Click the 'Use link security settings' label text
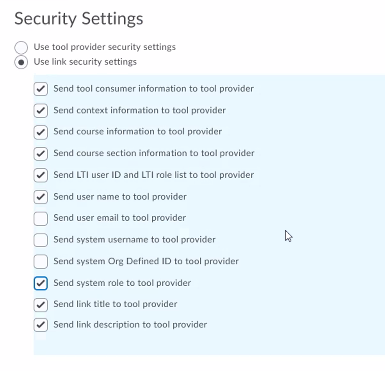The width and height of the screenshot is (385, 371). (x=85, y=62)
